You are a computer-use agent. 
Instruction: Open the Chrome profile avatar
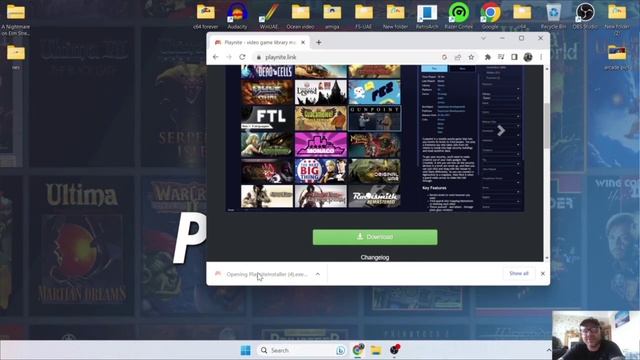point(528,57)
